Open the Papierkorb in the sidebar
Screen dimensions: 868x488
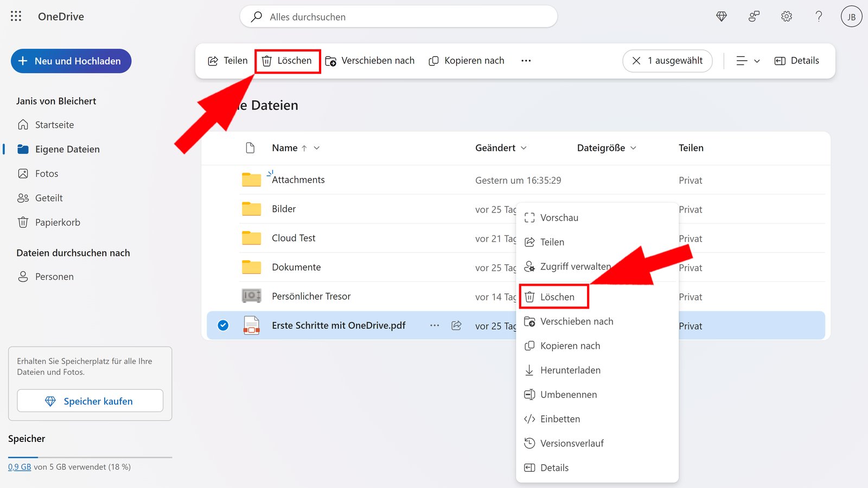57,222
